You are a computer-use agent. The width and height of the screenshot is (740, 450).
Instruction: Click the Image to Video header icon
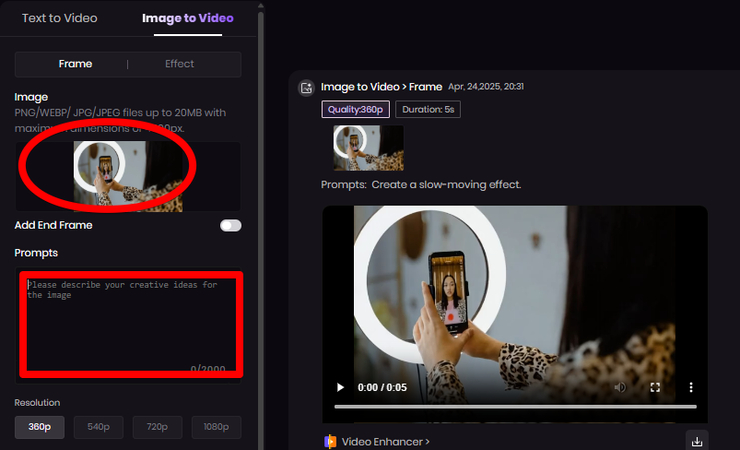(x=306, y=87)
